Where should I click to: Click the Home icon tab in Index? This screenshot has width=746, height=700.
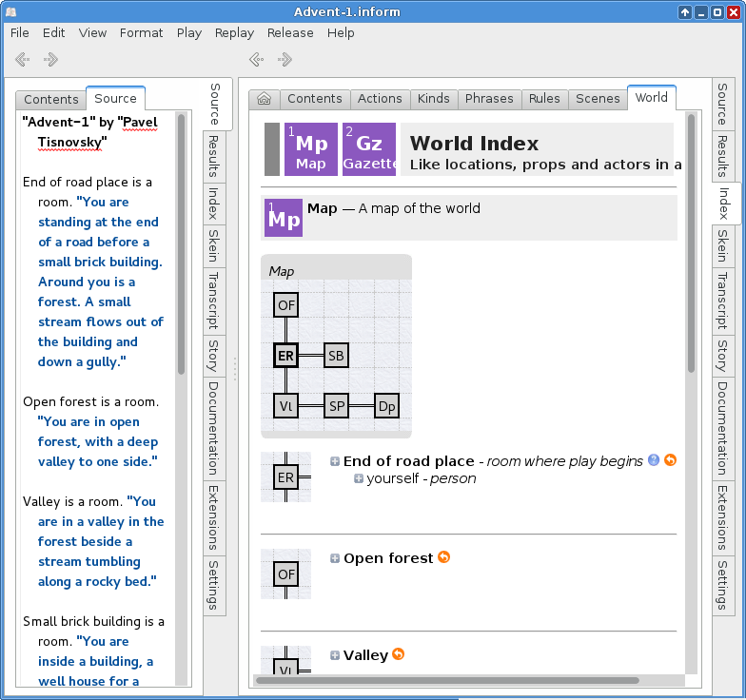tap(264, 99)
